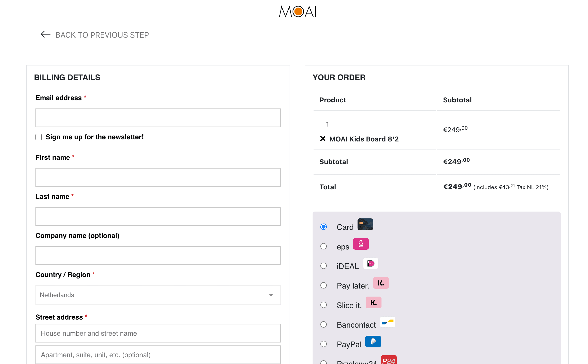Enable the newsletter signup checkbox
The image size is (588, 364).
(39, 137)
